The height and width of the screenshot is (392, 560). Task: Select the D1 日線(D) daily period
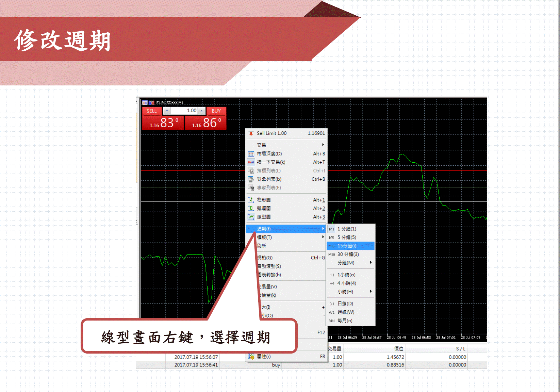pyautogui.click(x=350, y=304)
